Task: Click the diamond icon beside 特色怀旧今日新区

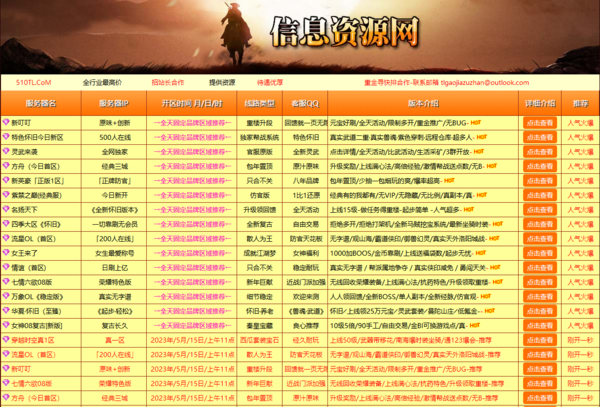Action: tap(6, 137)
